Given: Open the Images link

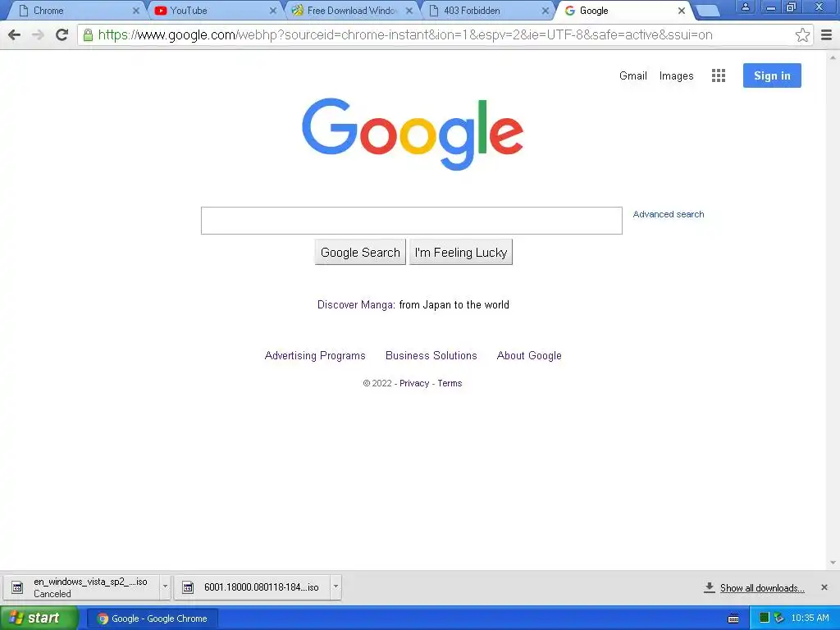Looking at the screenshot, I should pyautogui.click(x=676, y=76).
